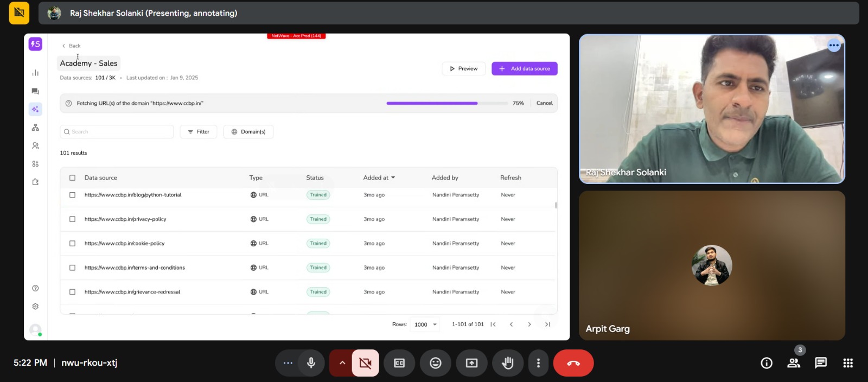This screenshot has width=868, height=382.
Task: Cancel the URL fetching process
Action: 544,103
